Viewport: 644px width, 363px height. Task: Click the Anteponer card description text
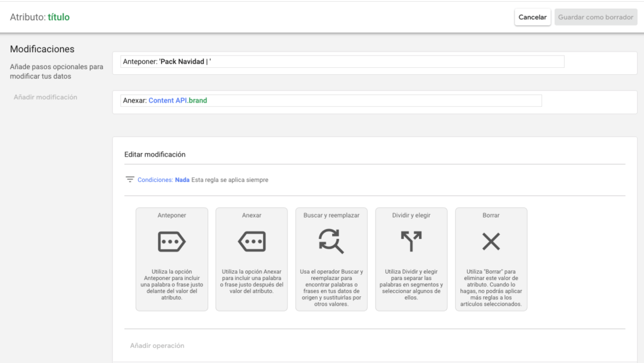pyautogui.click(x=172, y=284)
